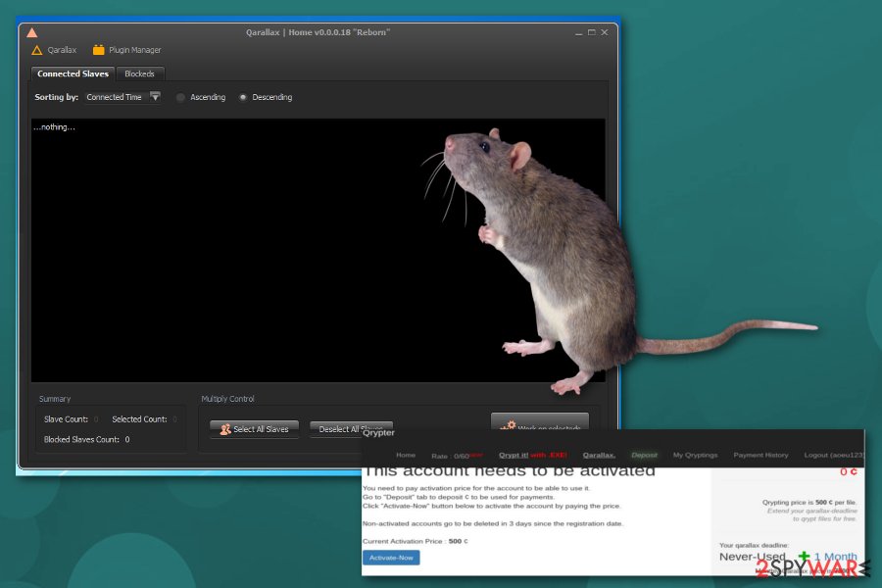
Task: Switch to the Connected Slaves tab
Action: coord(73,73)
